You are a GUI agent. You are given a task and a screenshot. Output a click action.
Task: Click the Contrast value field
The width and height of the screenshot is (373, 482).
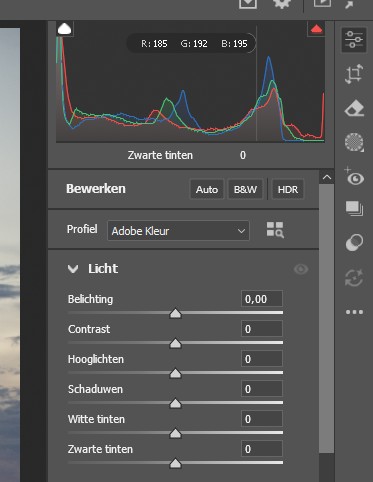point(262,329)
